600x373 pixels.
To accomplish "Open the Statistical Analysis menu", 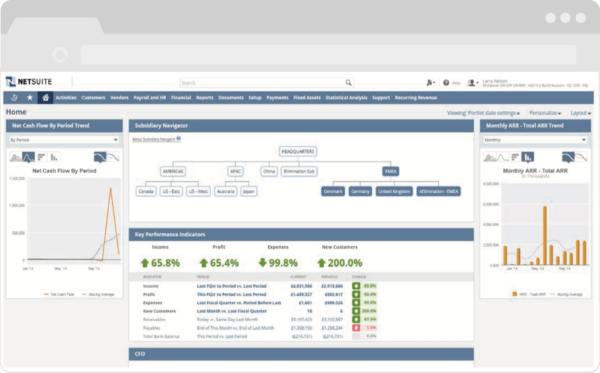I will click(x=346, y=98).
